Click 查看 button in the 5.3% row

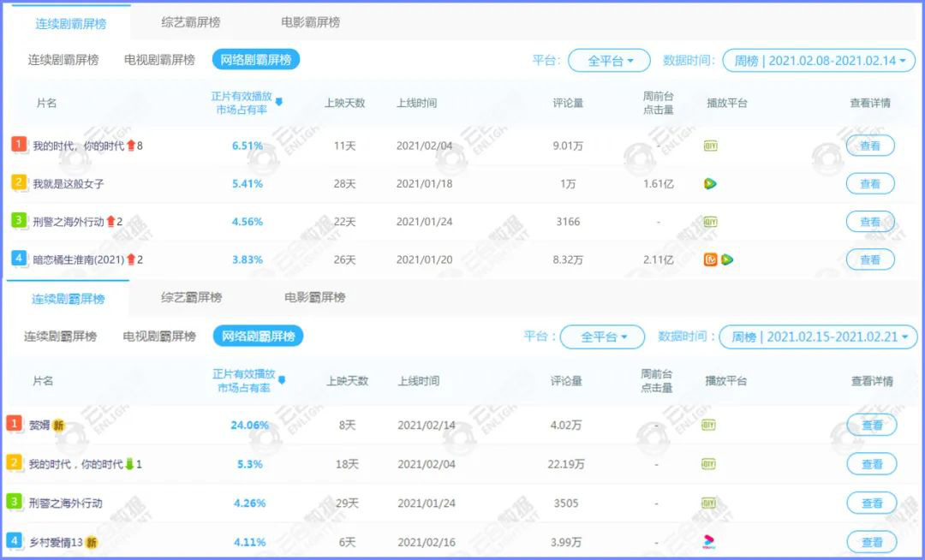click(x=872, y=464)
